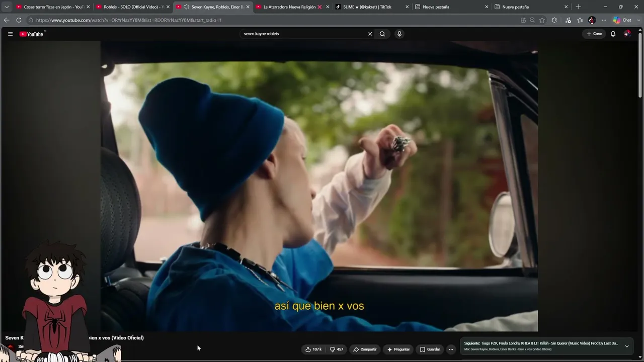644x362 pixels.
Task: Close the 'Cosas terroríficas en Japón' tab
Action: pos(89,7)
